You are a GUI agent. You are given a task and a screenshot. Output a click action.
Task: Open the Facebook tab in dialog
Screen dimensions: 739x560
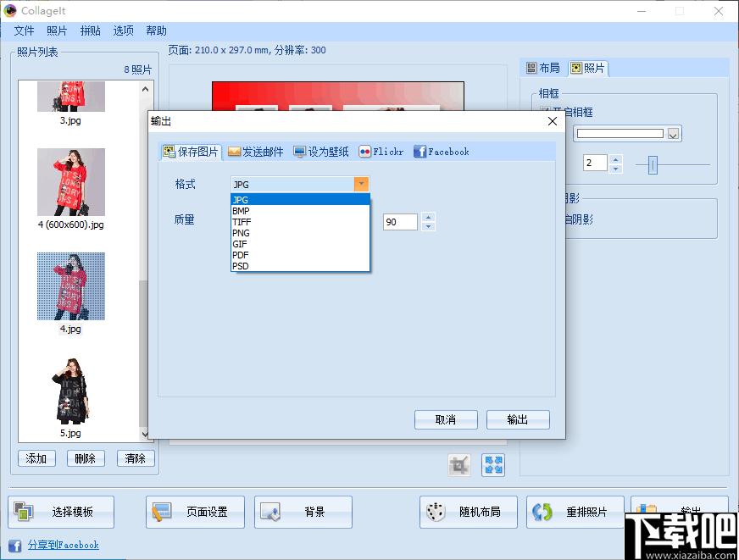[442, 152]
